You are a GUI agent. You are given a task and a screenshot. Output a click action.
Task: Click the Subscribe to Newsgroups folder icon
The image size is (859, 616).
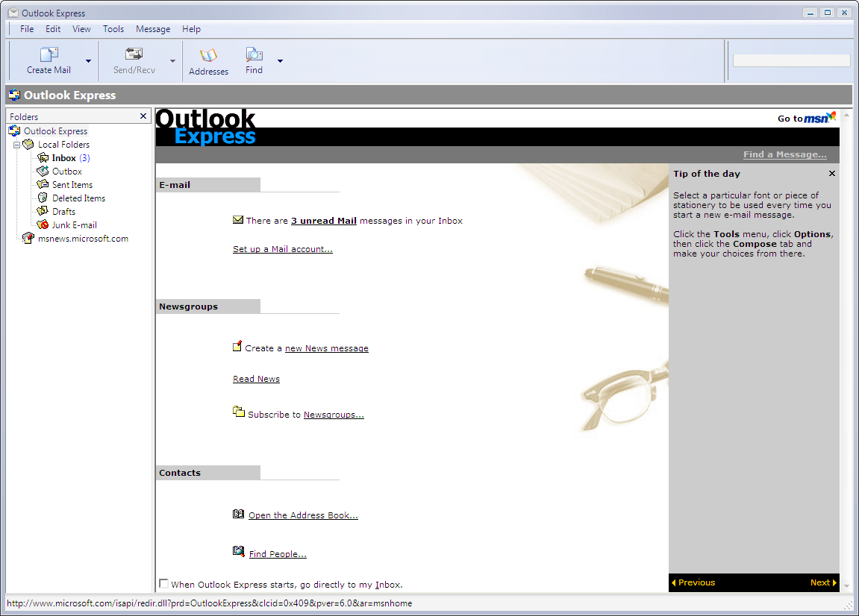point(238,412)
